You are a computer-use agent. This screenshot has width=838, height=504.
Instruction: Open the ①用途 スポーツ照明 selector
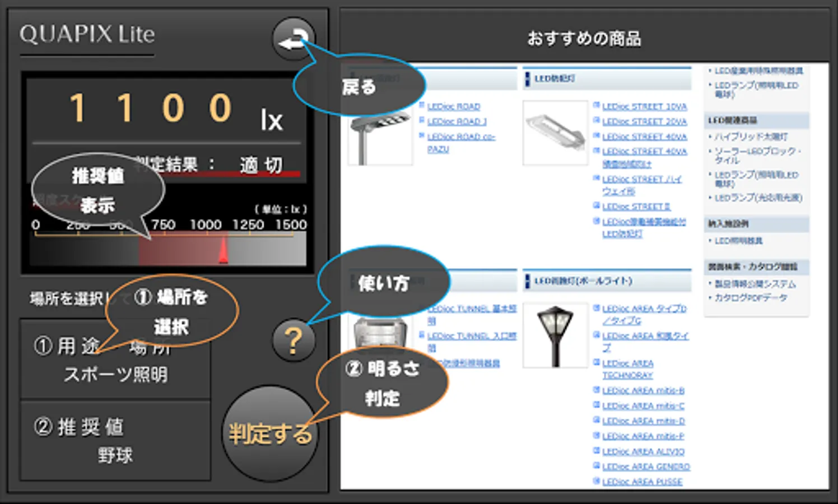click(x=115, y=359)
